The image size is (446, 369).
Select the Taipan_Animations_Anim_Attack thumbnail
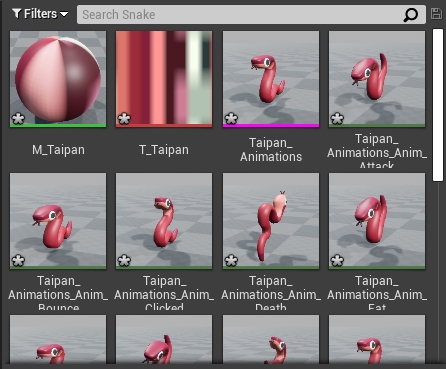pyautogui.click(x=377, y=79)
